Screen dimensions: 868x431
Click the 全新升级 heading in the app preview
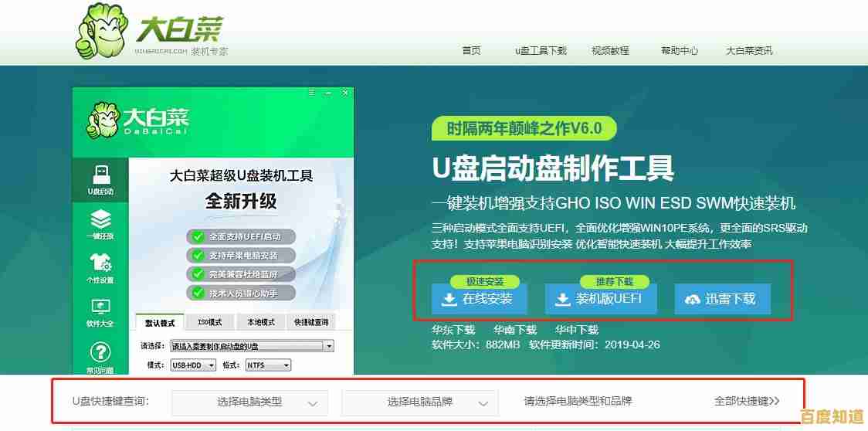point(241,201)
